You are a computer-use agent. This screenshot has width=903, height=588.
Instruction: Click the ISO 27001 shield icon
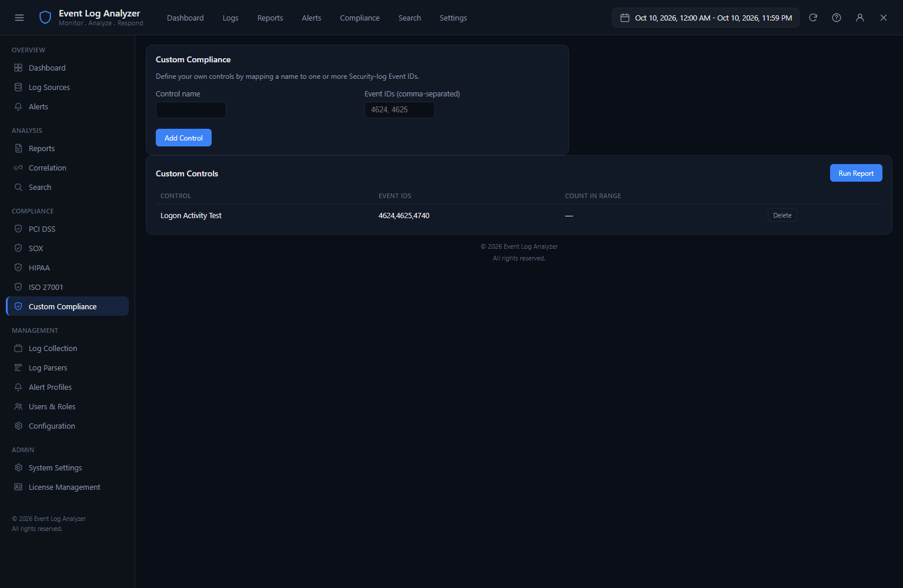coord(18,287)
